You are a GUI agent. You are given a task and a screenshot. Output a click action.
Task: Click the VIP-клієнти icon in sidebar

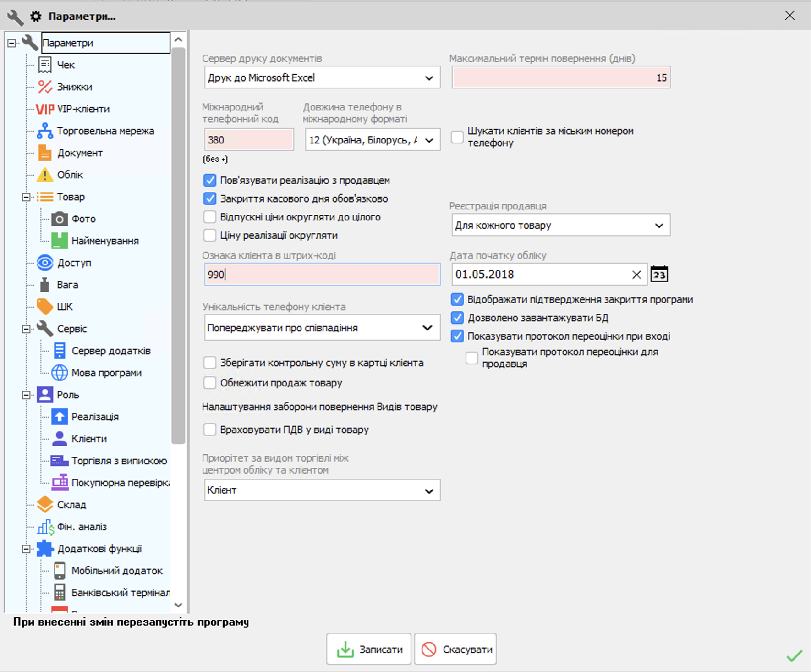pyautogui.click(x=45, y=109)
